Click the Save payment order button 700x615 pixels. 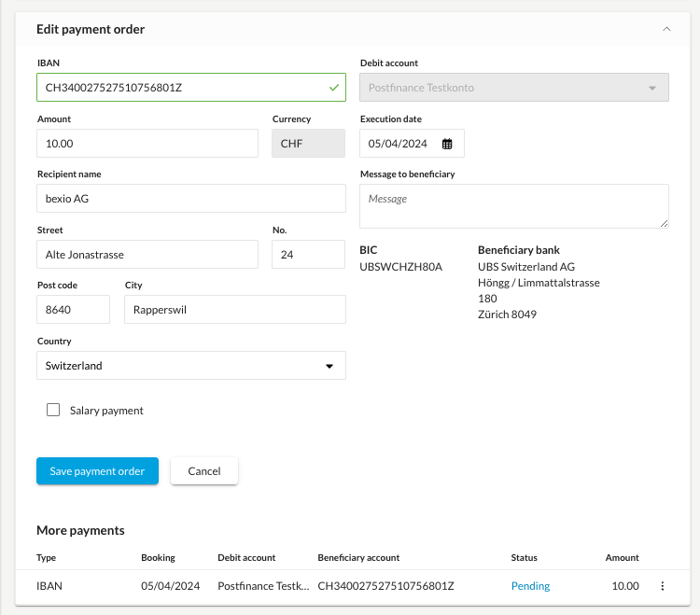point(97,471)
